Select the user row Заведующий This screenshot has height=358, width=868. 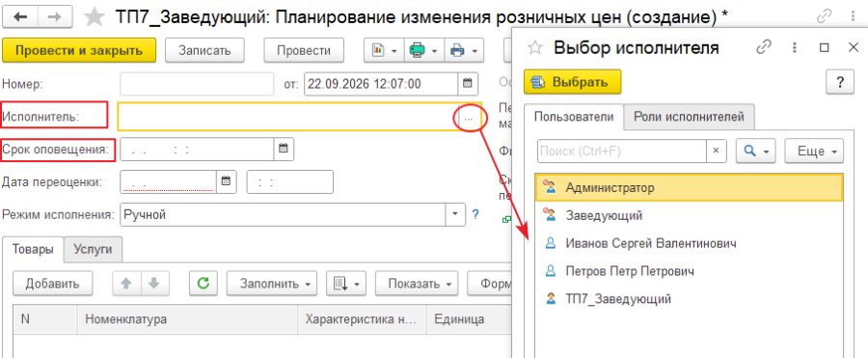(x=690, y=215)
